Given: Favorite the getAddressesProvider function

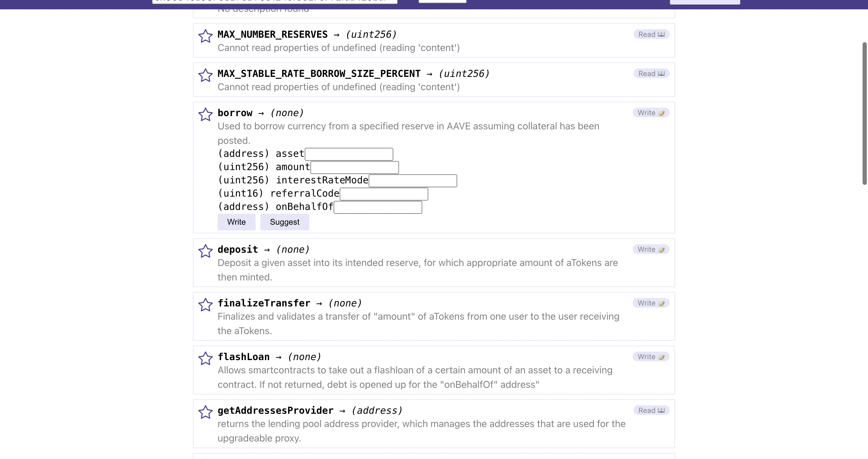Looking at the screenshot, I should [205, 412].
